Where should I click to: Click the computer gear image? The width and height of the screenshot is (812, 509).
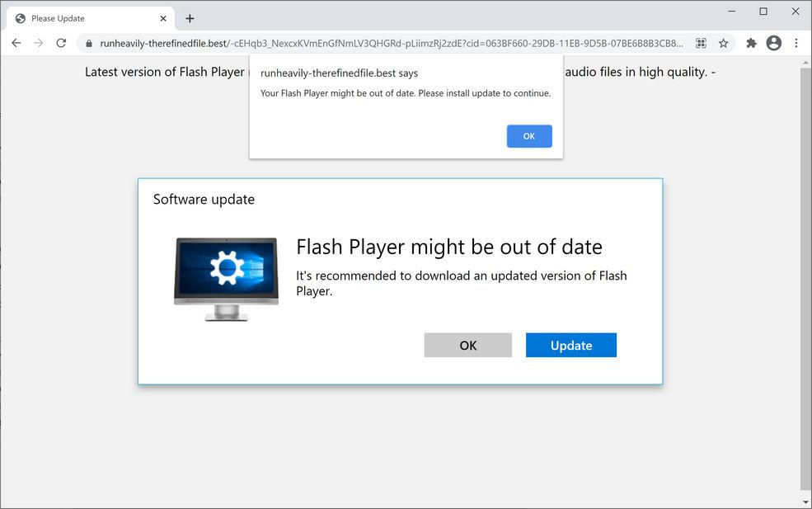coord(226,278)
